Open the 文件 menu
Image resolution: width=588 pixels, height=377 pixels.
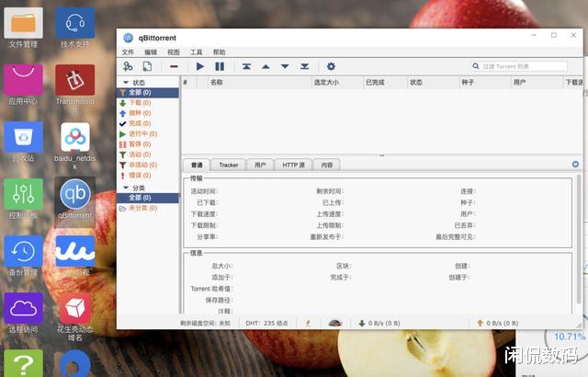point(128,52)
